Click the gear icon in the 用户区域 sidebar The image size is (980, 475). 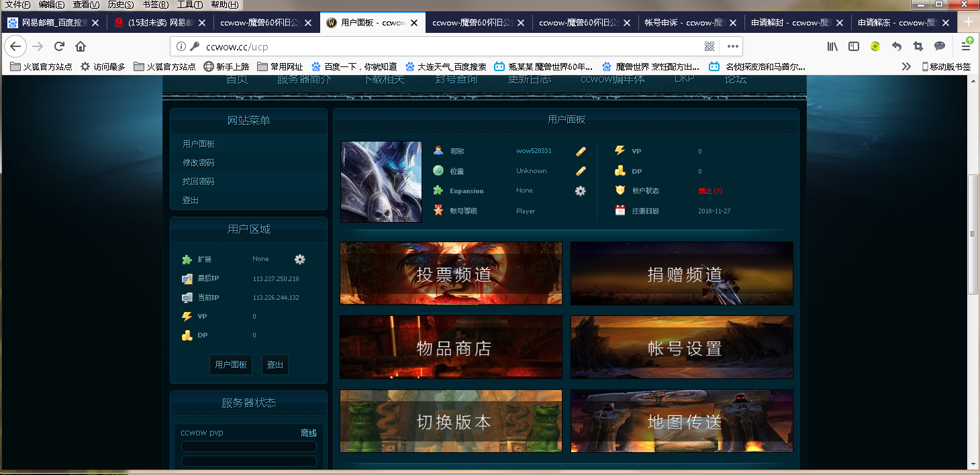pos(300,259)
